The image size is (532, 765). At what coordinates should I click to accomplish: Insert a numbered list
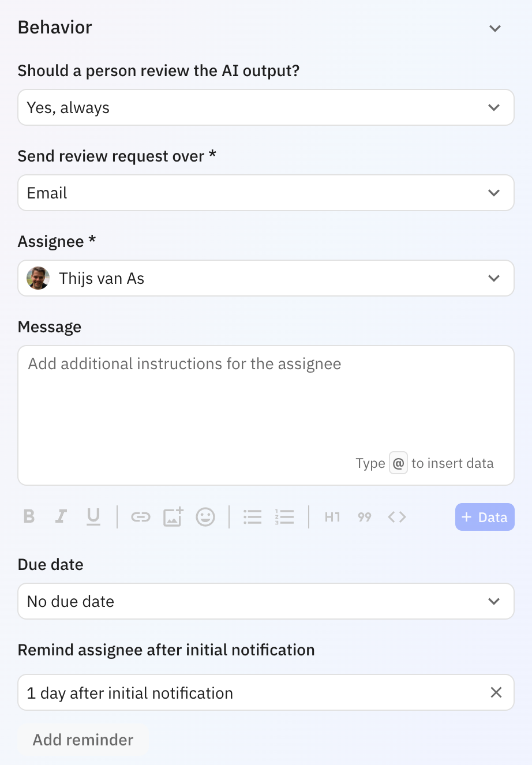(x=285, y=517)
